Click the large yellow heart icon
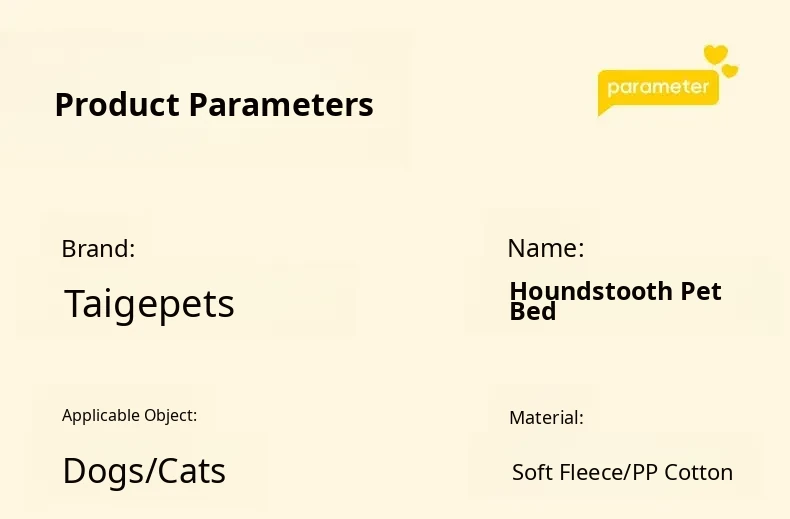 tap(715, 54)
